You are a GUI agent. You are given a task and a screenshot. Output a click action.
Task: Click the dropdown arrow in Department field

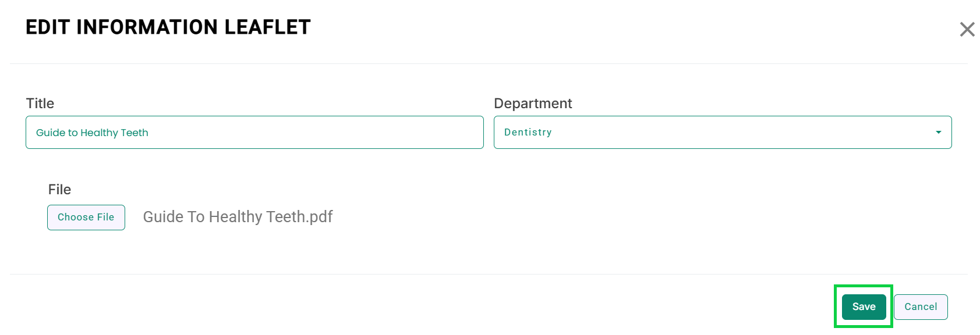pos(938,133)
